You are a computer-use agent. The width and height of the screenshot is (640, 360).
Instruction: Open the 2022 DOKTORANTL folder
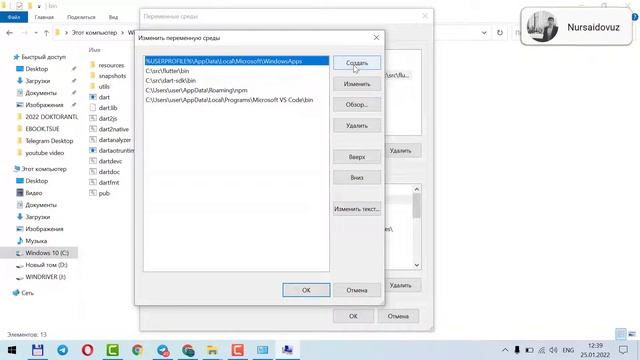tap(51, 117)
